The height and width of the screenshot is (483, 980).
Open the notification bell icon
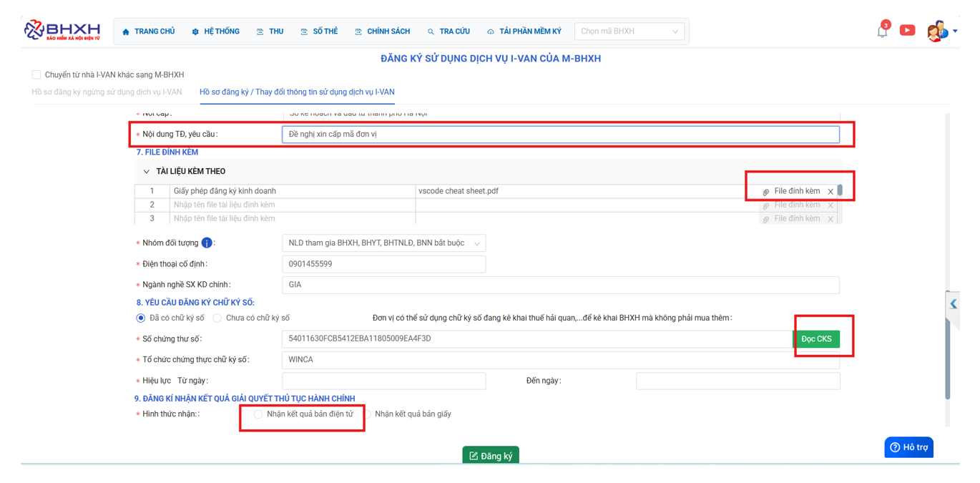[x=882, y=31]
